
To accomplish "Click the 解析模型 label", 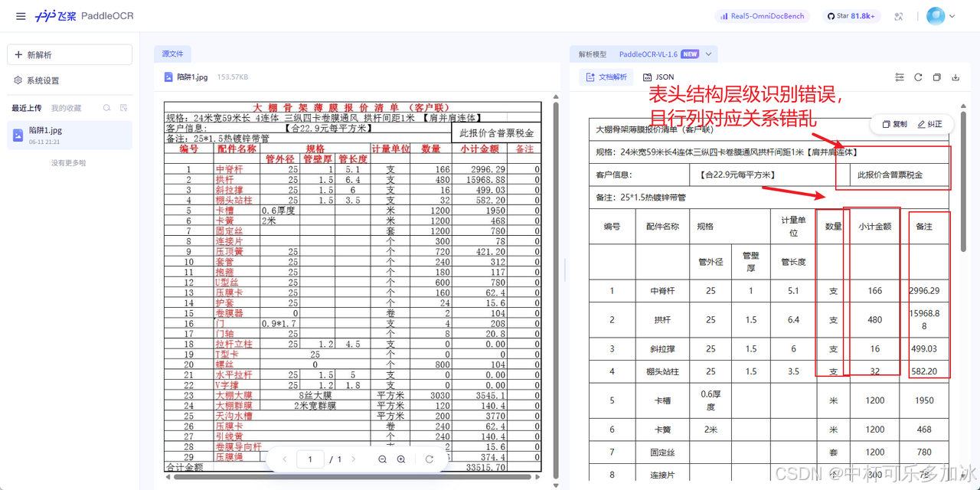I will [x=593, y=54].
